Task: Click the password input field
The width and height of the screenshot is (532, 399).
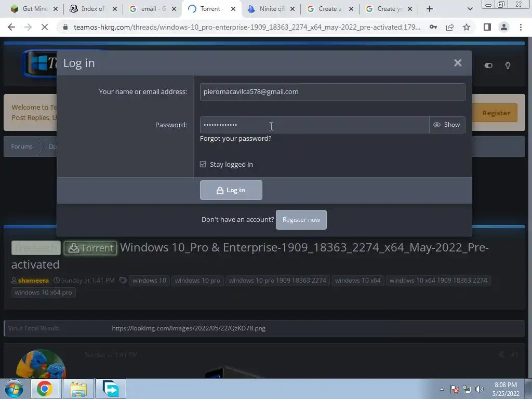Action: pos(314,125)
